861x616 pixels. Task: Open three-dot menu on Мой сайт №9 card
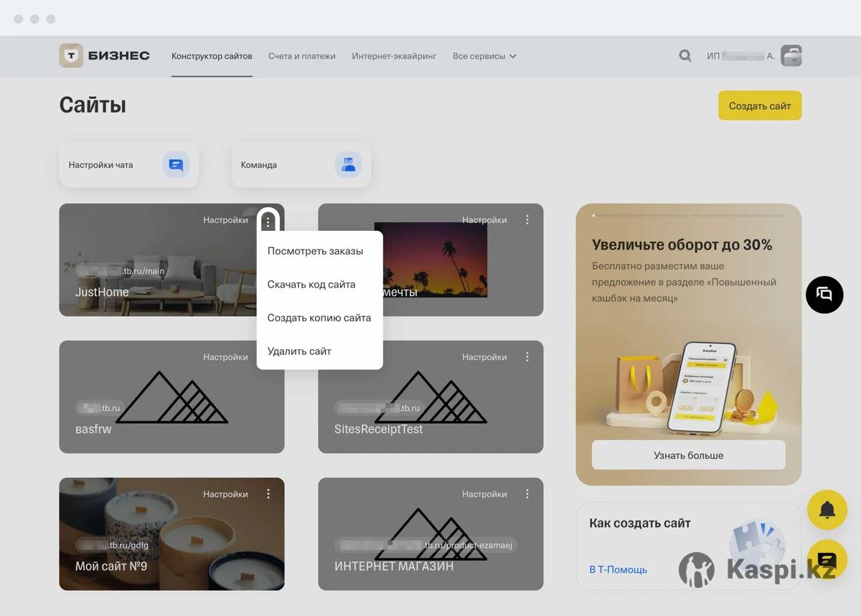coord(268,494)
